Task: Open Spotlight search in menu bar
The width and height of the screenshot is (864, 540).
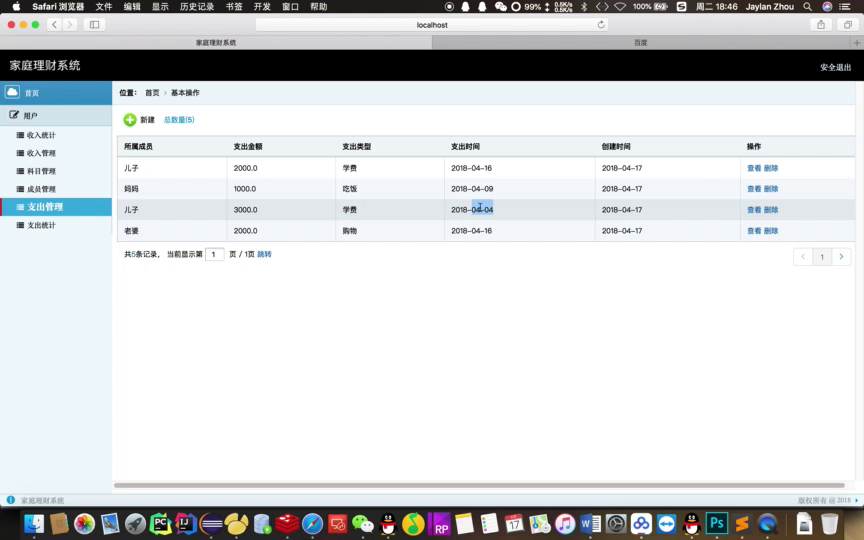Action: click(807, 7)
